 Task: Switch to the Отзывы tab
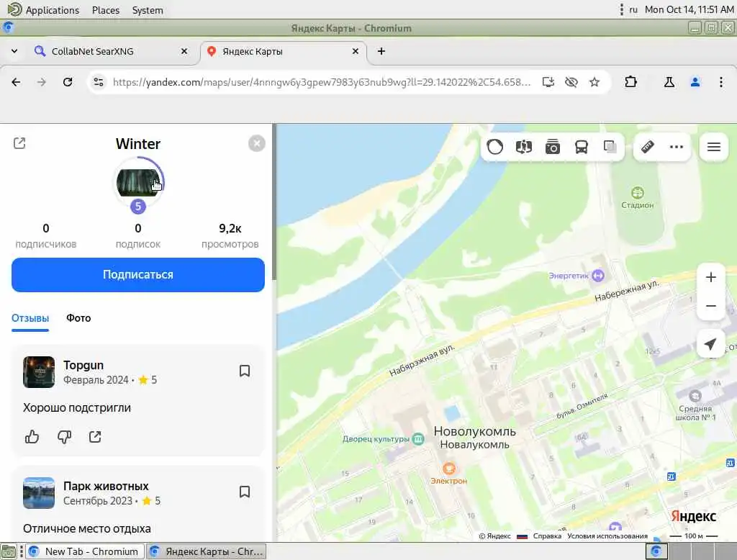pos(30,318)
